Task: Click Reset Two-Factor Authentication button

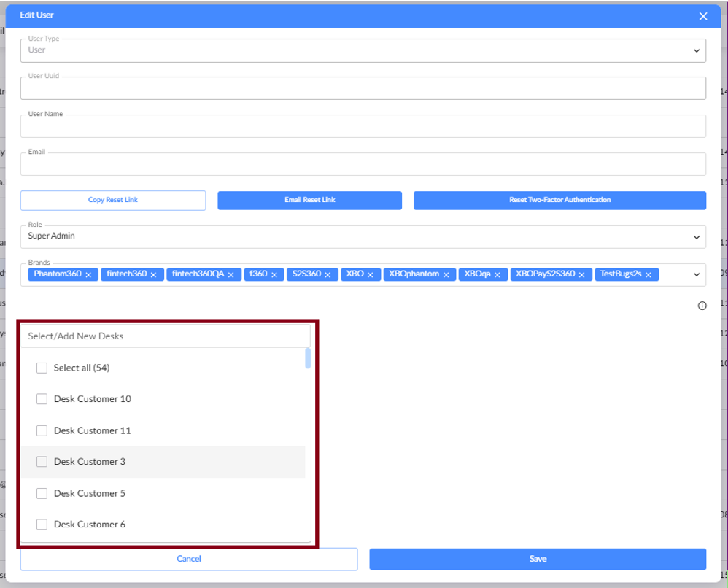Action: pyautogui.click(x=559, y=200)
